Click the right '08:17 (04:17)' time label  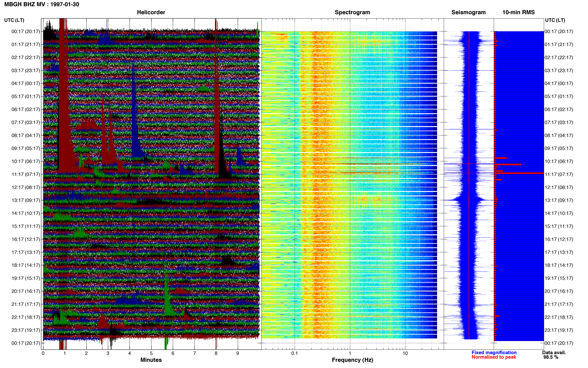tap(559, 135)
